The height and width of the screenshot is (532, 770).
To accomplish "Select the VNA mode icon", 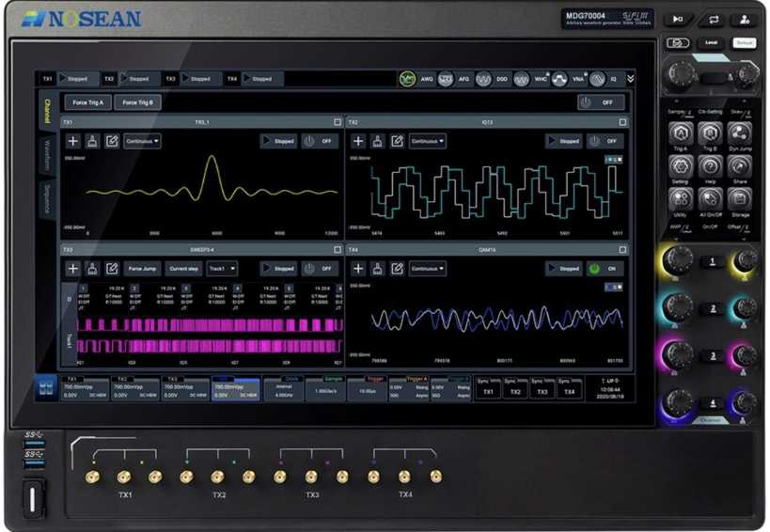I will [x=559, y=79].
